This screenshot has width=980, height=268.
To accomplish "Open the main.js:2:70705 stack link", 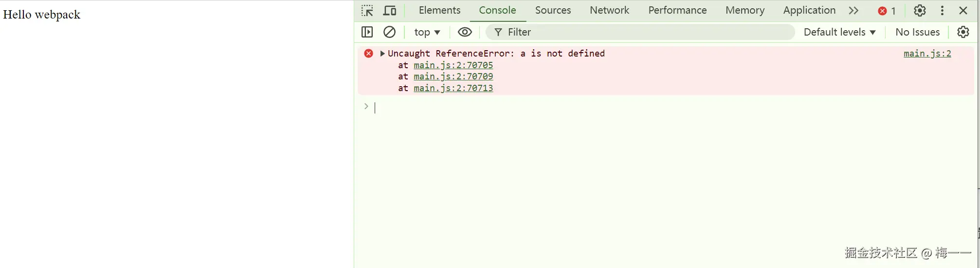I will pos(453,65).
